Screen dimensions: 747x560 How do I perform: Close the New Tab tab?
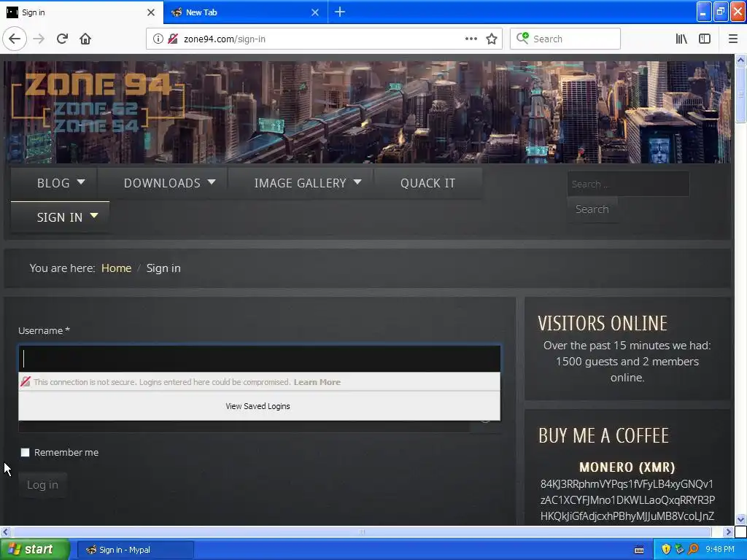[x=315, y=12]
